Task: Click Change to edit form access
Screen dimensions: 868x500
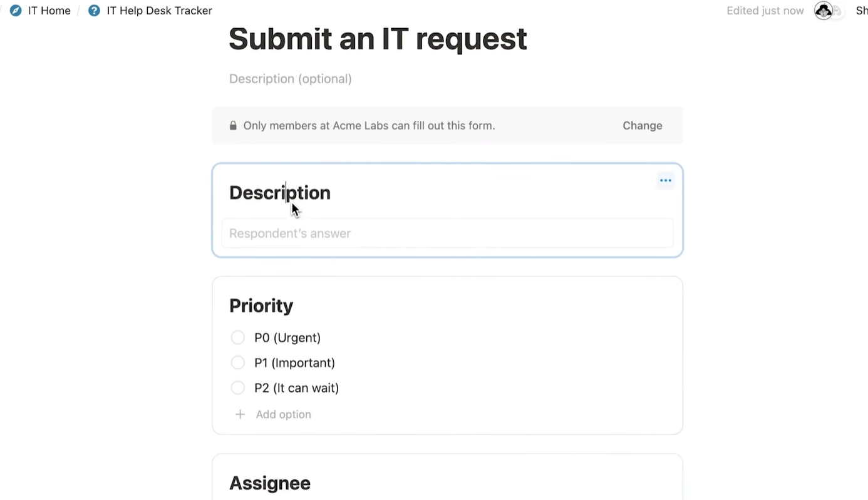Action: [x=642, y=126]
